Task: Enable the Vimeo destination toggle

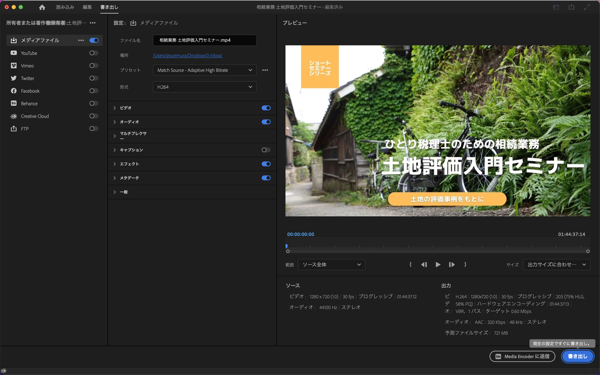Action: [94, 65]
